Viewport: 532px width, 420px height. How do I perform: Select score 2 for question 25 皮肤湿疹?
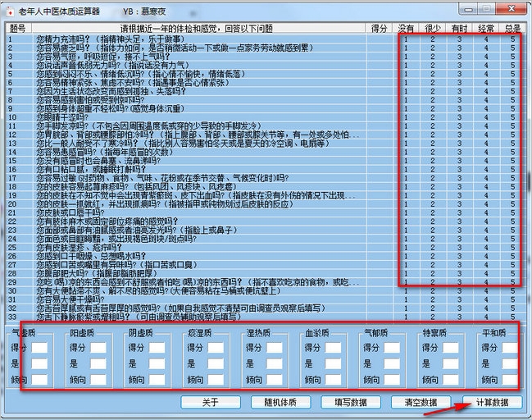pyautogui.click(x=433, y=247)
